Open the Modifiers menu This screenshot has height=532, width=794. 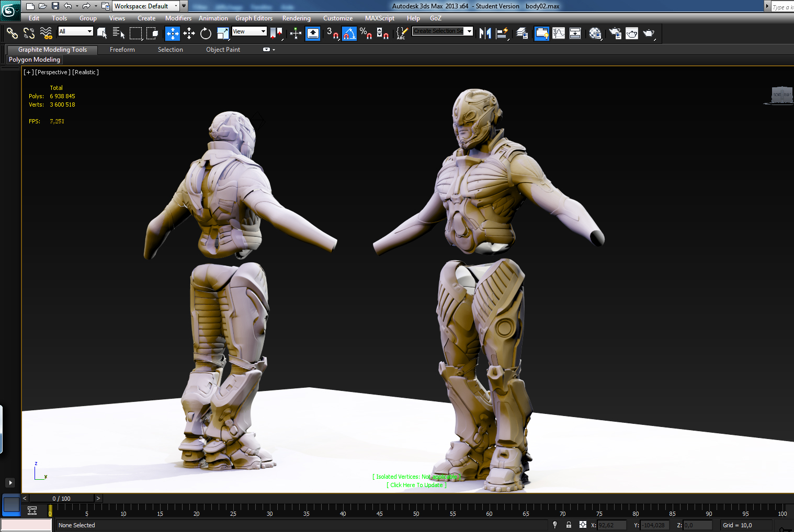pyautogui.click(x=178, y=18)
